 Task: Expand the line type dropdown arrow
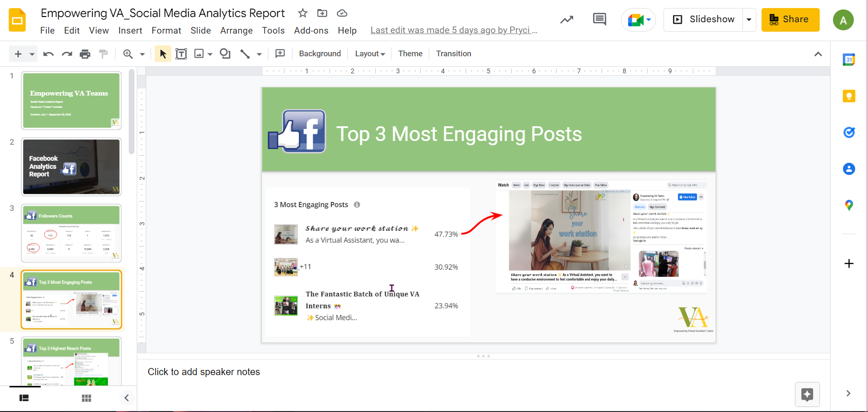tap(259, 54)
